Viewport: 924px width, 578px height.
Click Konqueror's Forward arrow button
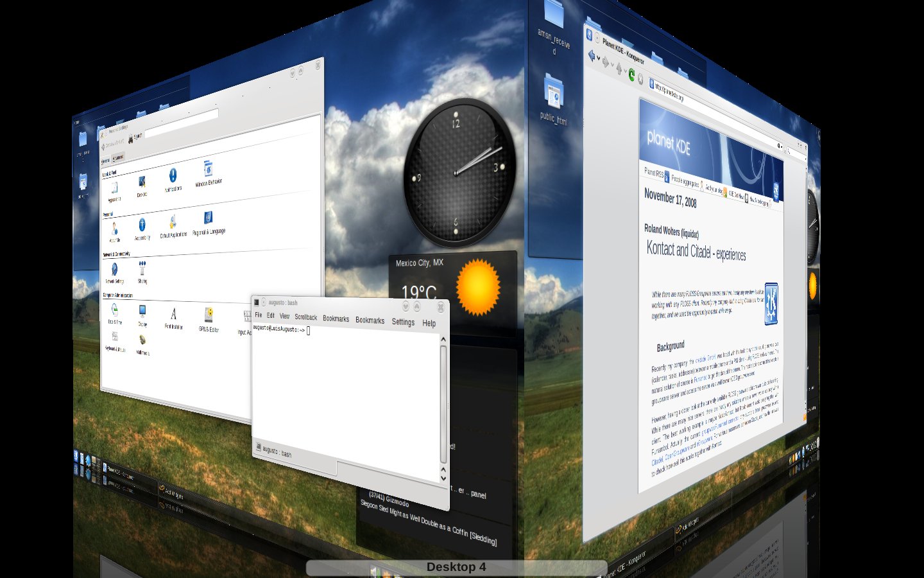(x=605, y=62)
